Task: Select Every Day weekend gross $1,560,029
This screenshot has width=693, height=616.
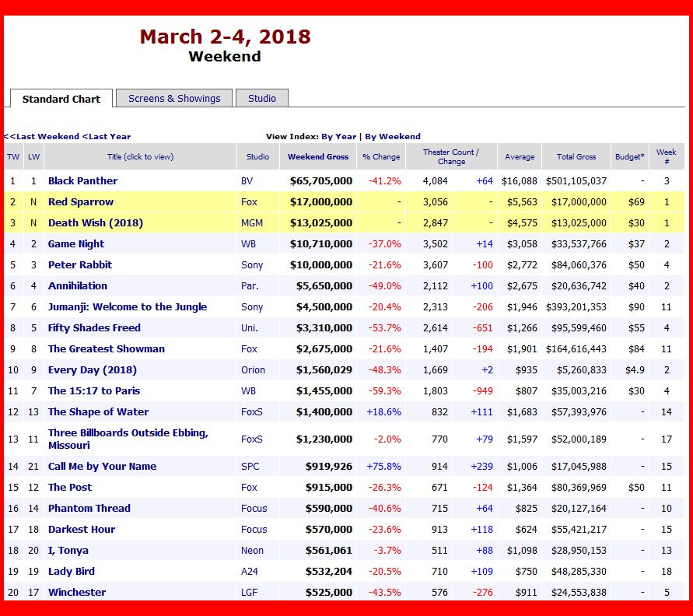Action: tap(324, 370)
